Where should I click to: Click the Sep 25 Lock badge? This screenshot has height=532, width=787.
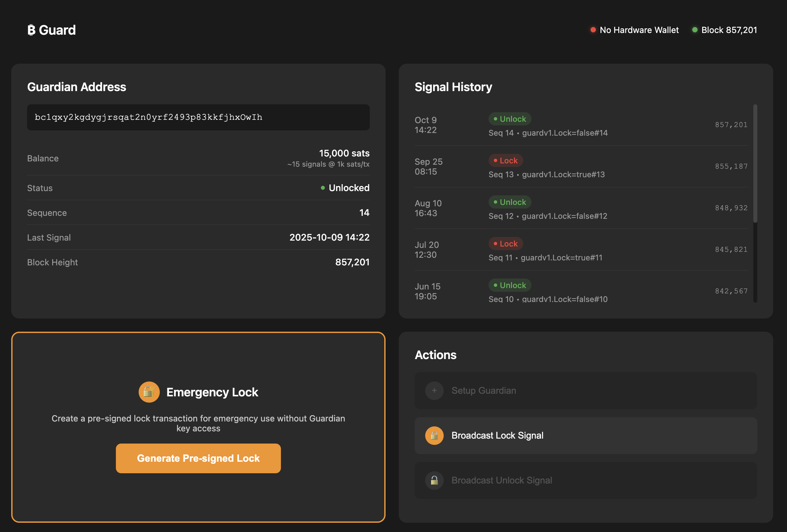[505, 160]
